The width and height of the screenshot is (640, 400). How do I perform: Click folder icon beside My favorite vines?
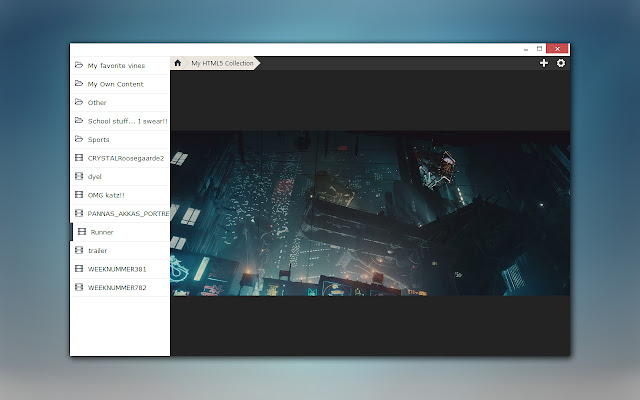(x=79, y=65)
